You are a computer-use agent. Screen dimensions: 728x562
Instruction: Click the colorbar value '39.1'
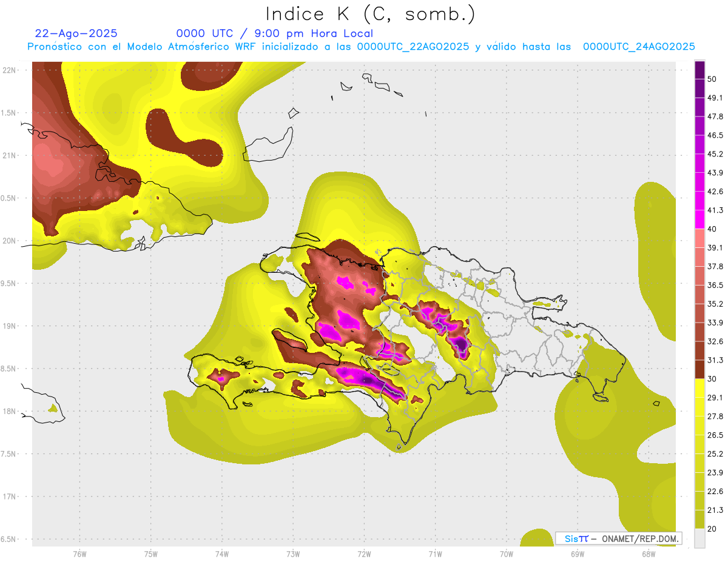click(x=715, y=248)
